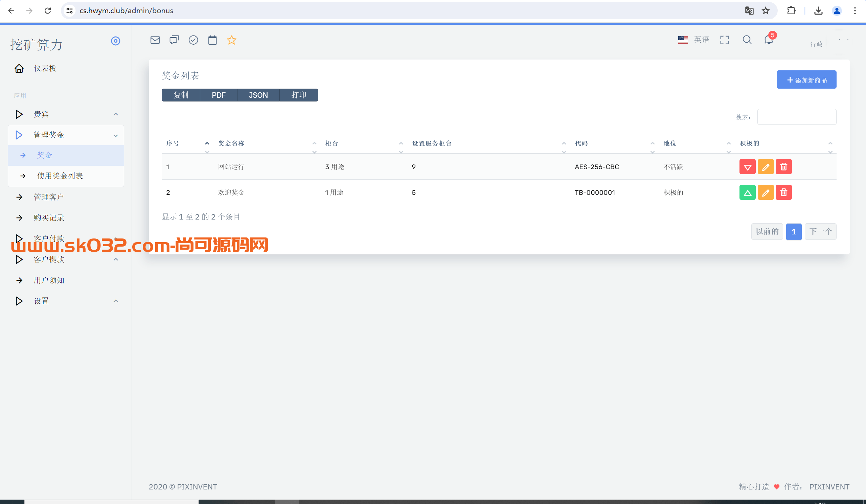
Task: Open the mail envelope icon
Action: point(155,40)
